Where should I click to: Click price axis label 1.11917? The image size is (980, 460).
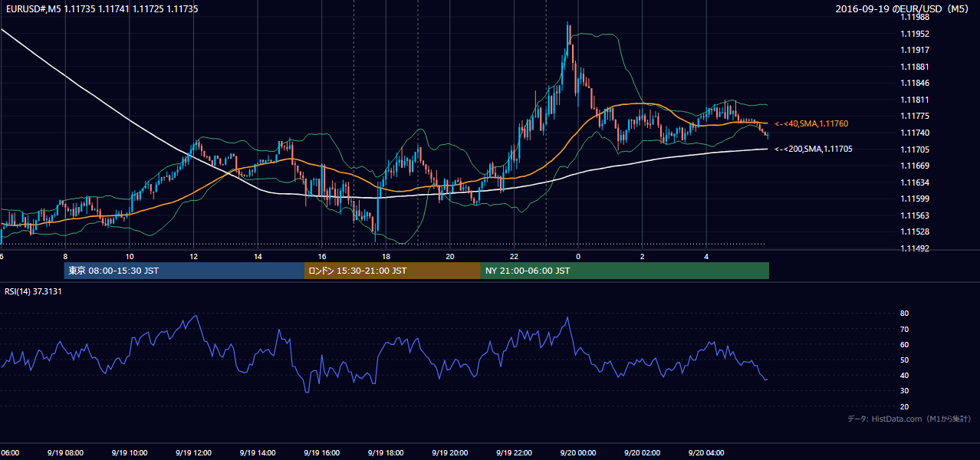tap(914, 50)
